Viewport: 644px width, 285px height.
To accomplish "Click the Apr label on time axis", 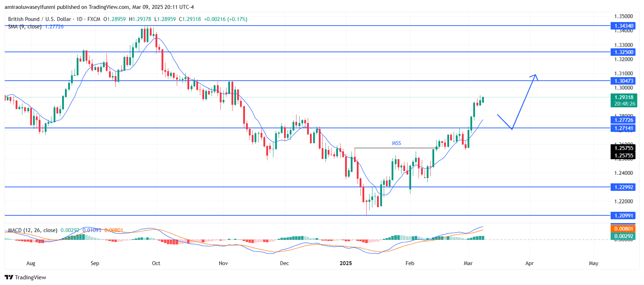I will pyautogui.click(x=529, y=263).
